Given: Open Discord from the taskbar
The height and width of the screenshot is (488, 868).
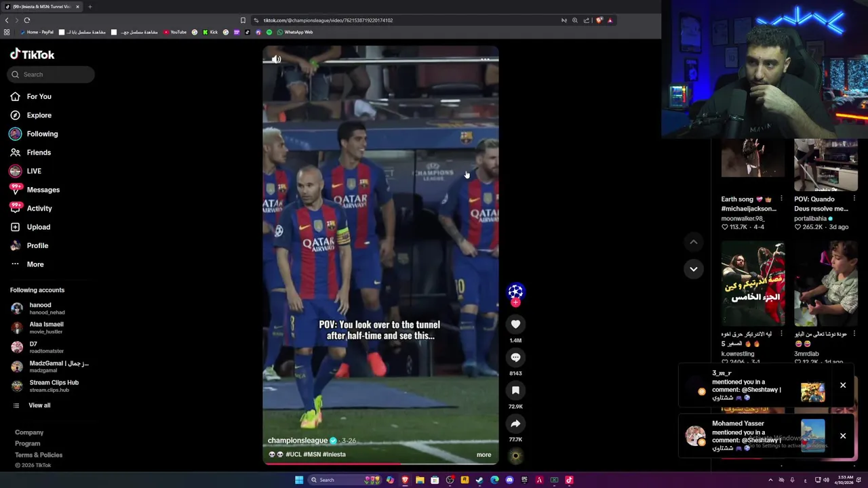Looking at the screenshot, I should (509, 480).
